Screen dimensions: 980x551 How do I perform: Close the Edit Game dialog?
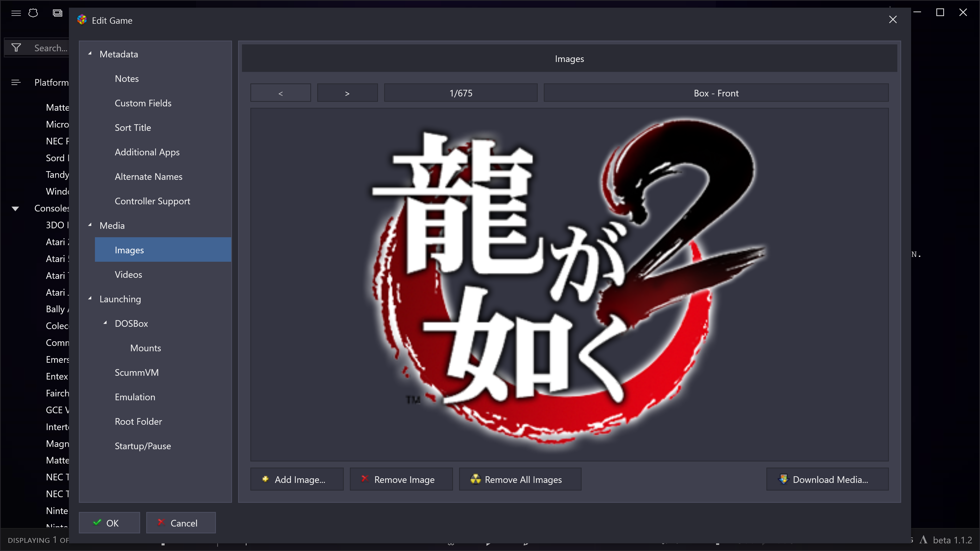pos(892,19)
